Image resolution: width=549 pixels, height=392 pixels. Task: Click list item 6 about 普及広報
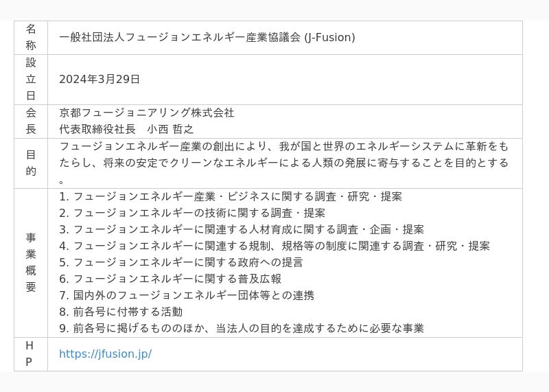pyautogui.click(x=170, y=279)
